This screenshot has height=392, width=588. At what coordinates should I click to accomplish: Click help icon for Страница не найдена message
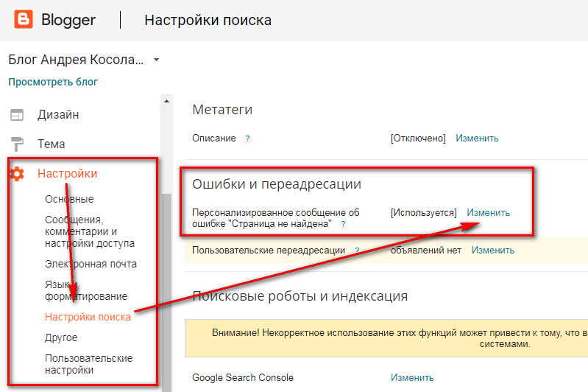click(343, 225)
